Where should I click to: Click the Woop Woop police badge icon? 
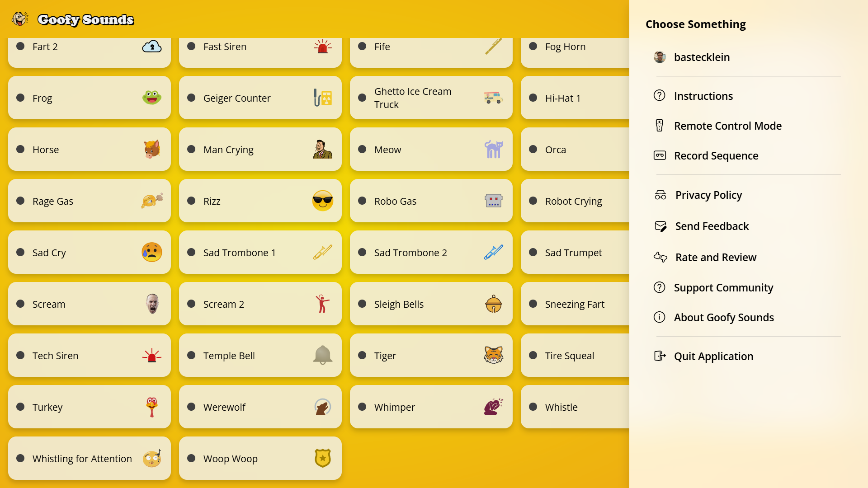[323, 458]
